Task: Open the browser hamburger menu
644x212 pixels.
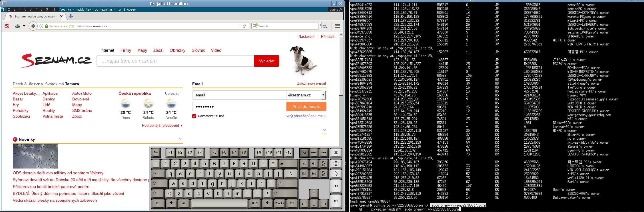Action: (x=338, y=26)
